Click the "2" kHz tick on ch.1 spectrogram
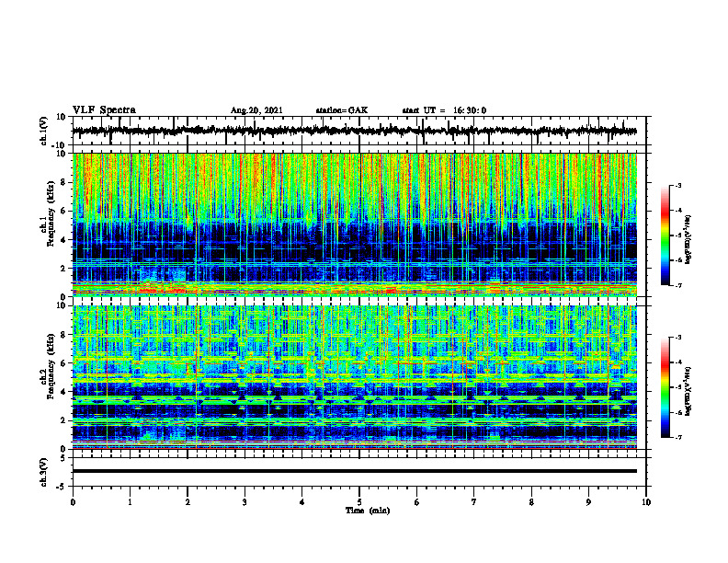The image size is (728, 563). pyautogui.click(x=63, y=268)
